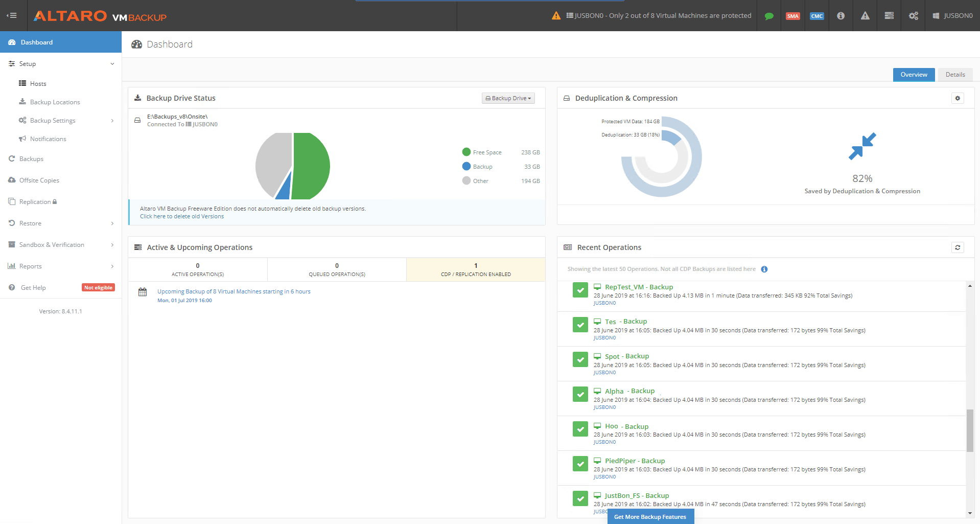Expand the Backup Settings submenu
This screenshot has height=524, width=980.
[61, 121]
